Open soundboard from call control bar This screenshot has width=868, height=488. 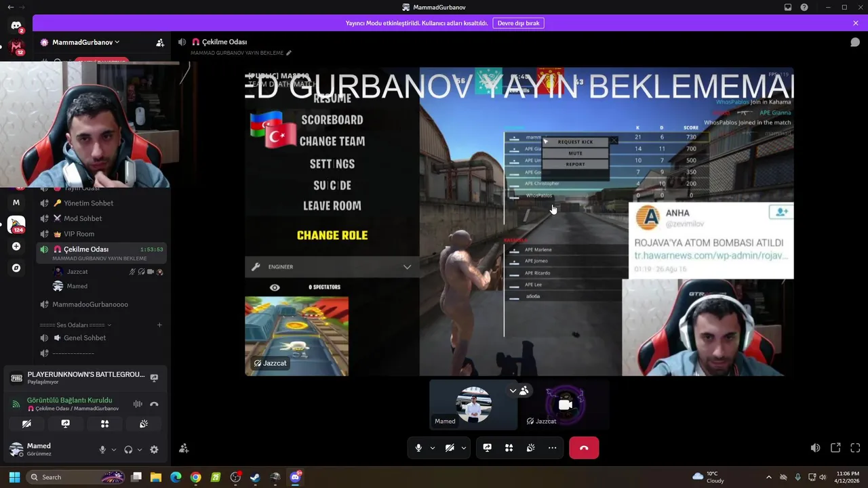pyautogui.click(x=530, y=448)
